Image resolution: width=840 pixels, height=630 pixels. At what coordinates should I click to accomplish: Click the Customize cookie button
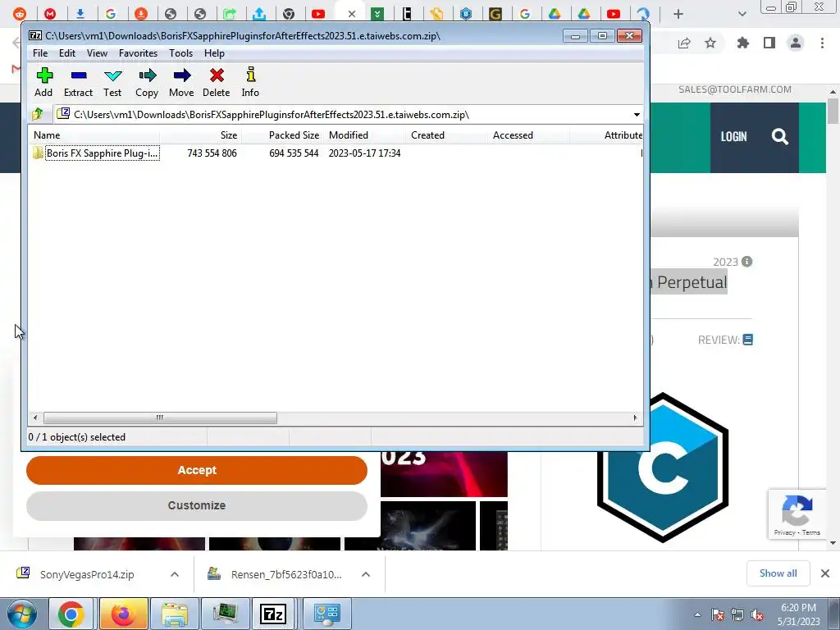[x=197, y=505]
